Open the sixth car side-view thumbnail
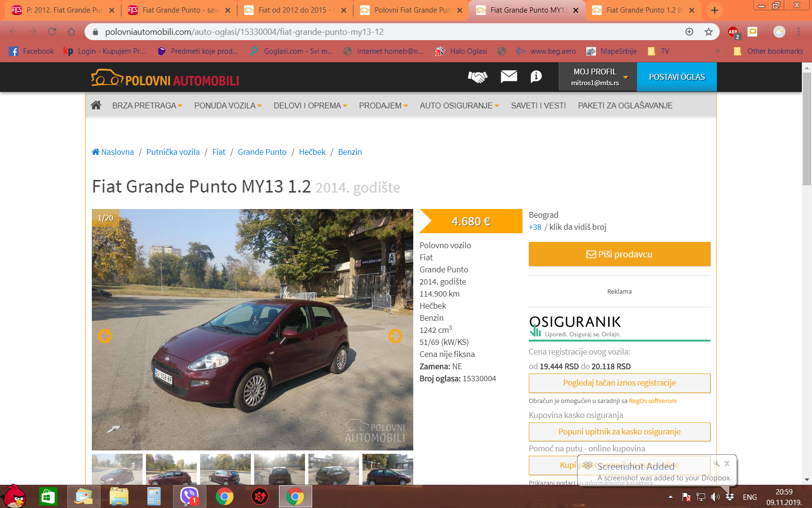The height and width of the screenshot is (508, 812). [388, 469]
